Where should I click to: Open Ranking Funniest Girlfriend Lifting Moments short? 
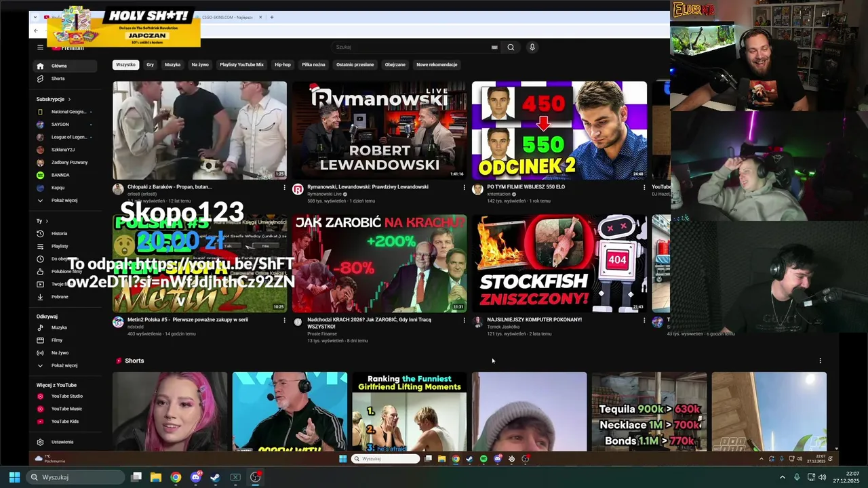point(410,411)
